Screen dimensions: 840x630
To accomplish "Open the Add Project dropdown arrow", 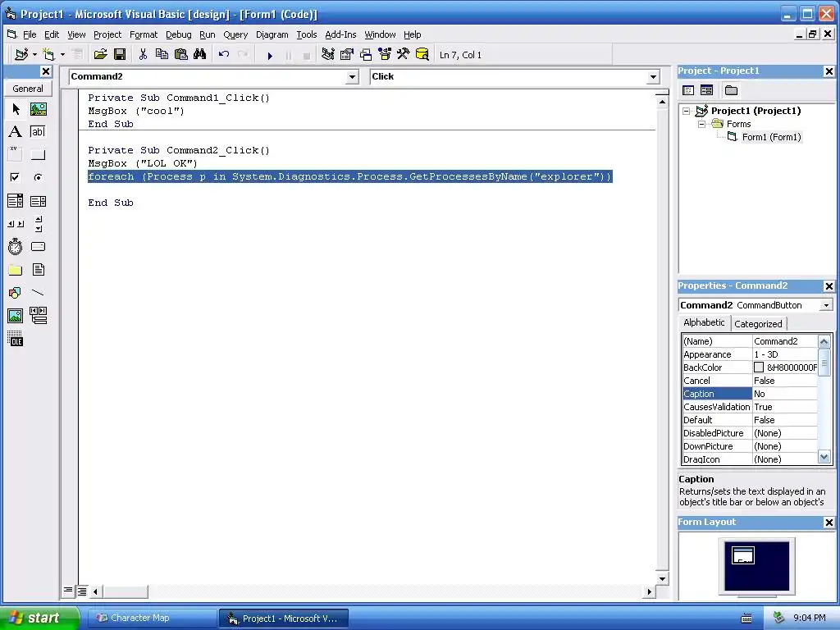I will pyautogui.click(x=34, y=55).
